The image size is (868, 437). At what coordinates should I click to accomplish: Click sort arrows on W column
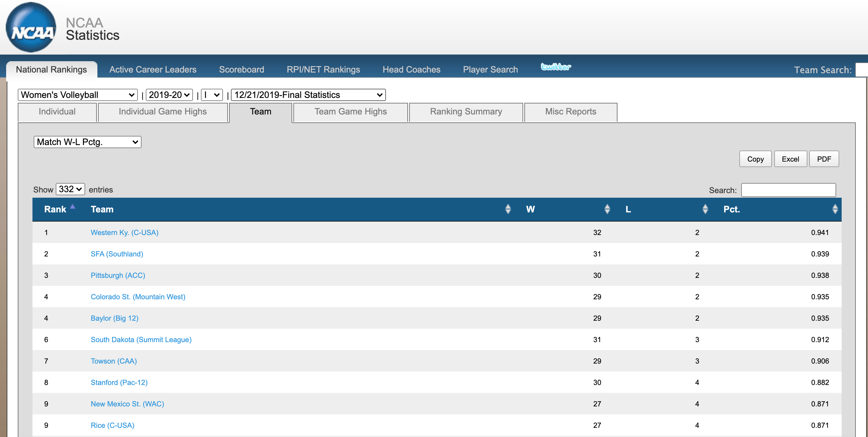tap(607, 209)
